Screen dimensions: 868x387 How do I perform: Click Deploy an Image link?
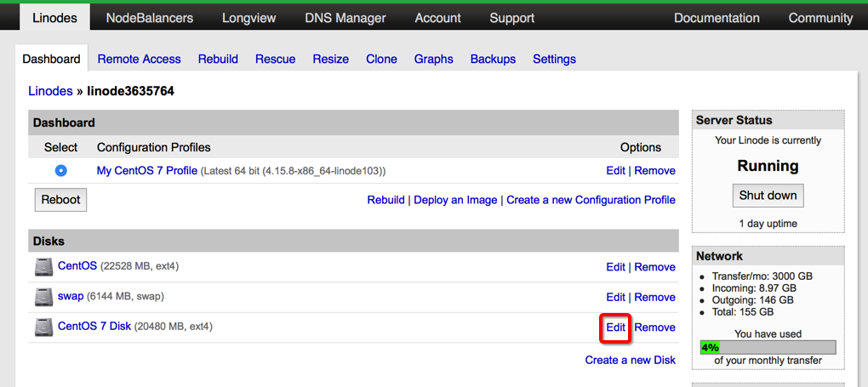click(455, 200)
